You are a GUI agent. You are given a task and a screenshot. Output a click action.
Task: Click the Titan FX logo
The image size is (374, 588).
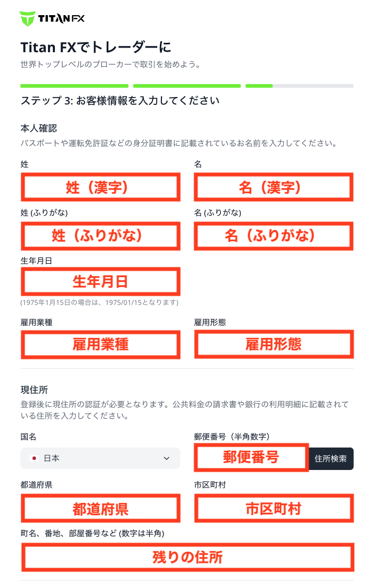52,18
